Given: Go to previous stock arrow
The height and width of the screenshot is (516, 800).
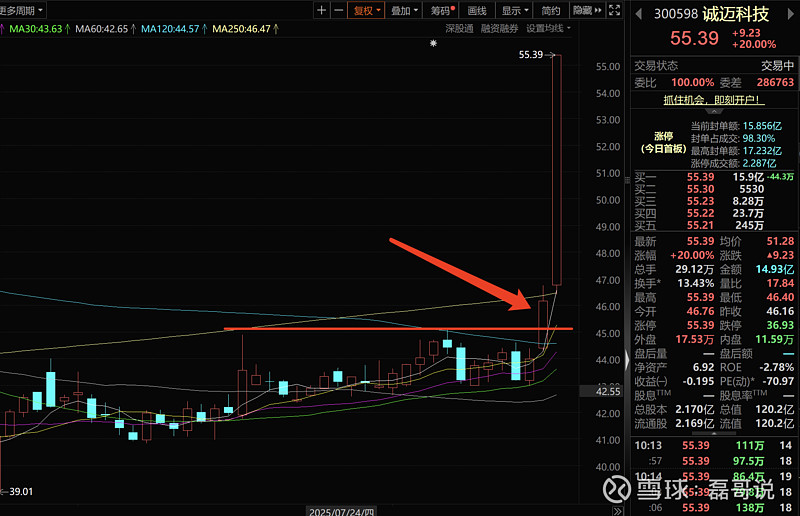Looking at the screenshot, I should (638, 14).
